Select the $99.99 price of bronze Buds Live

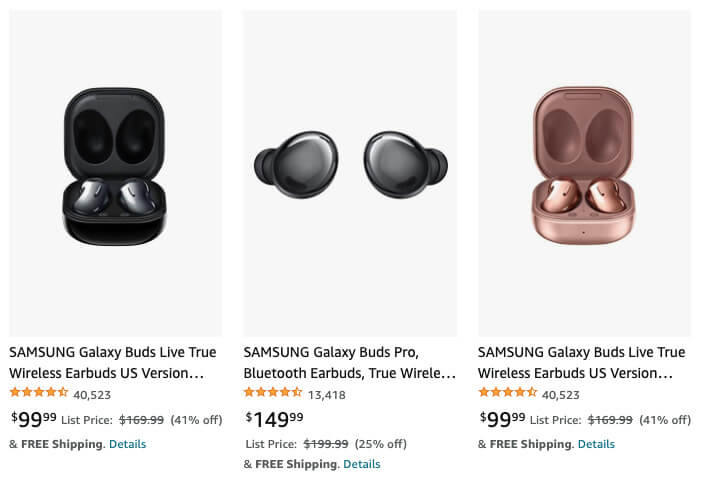tap(503, 419)
